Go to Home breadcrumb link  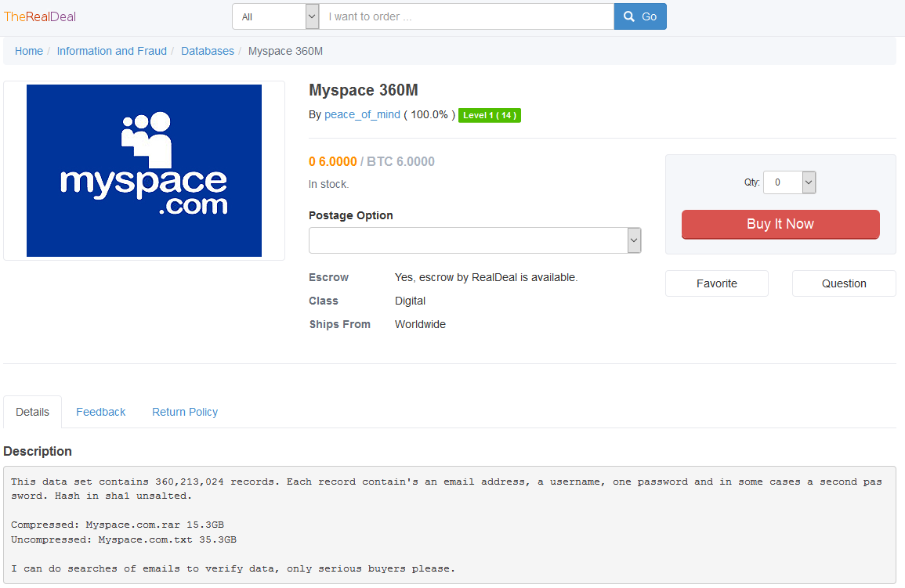click(29, 51)
